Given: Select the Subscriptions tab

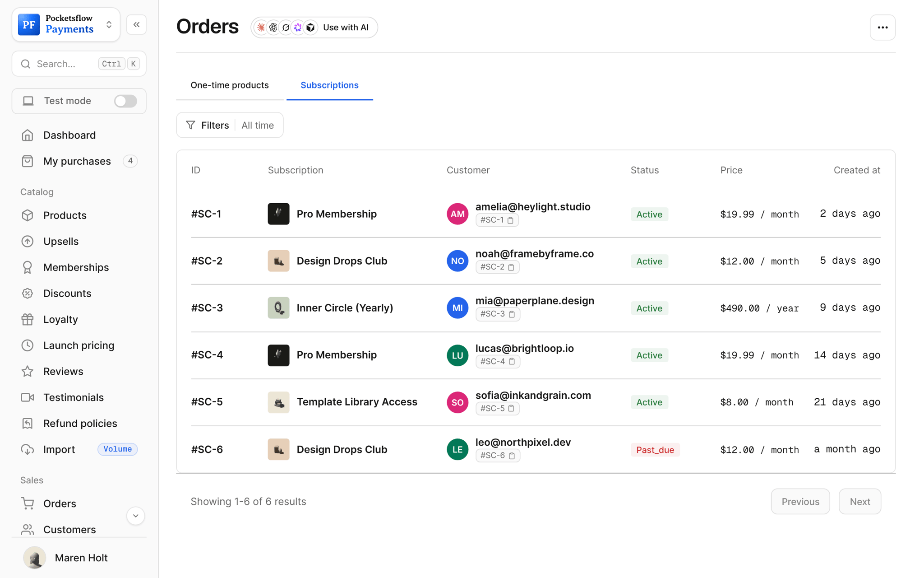Looking at the screenshot, I should (329, 85).
